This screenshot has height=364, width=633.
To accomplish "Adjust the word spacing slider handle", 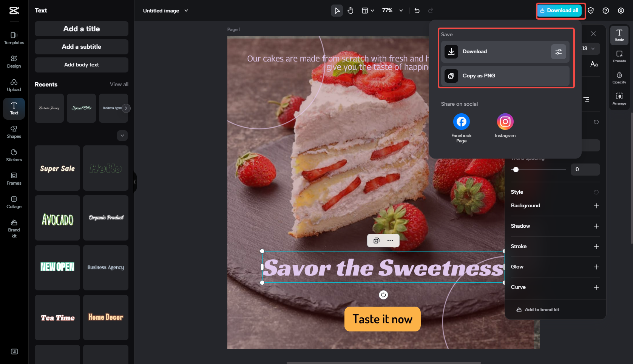I will [x=516, y=170].
